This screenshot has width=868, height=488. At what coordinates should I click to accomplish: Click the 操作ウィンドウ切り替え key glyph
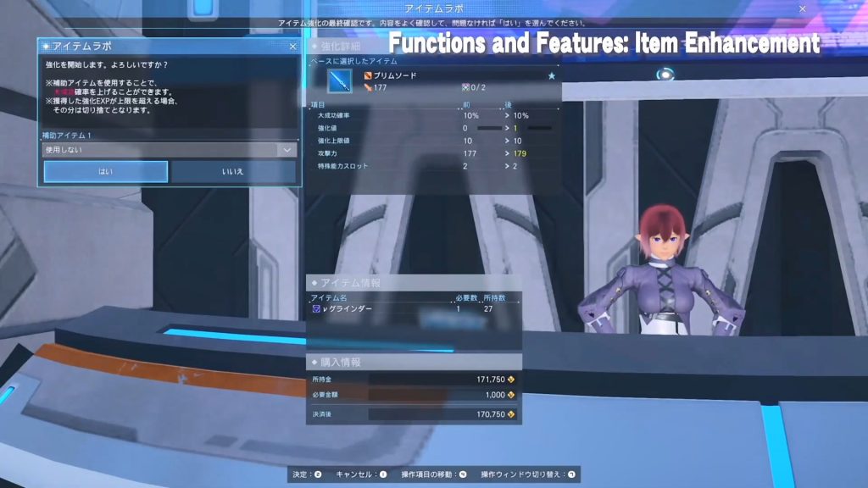click(571, 474)
